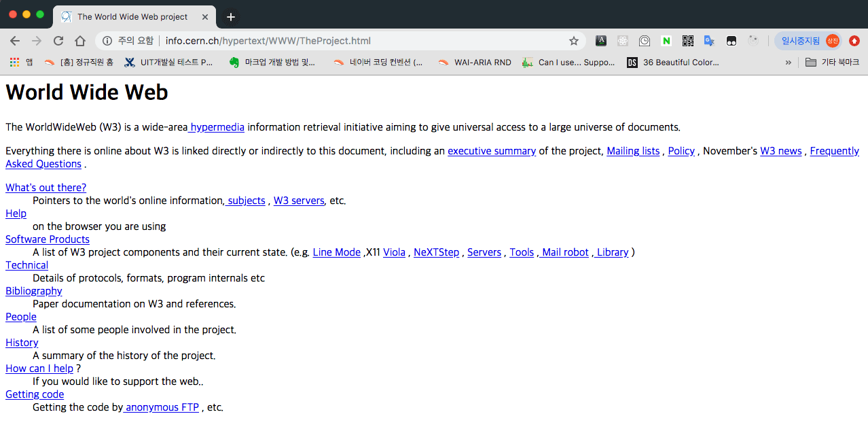868x431 pixels.
Task: Open the paused profile account button
Action: coord(808,41)
